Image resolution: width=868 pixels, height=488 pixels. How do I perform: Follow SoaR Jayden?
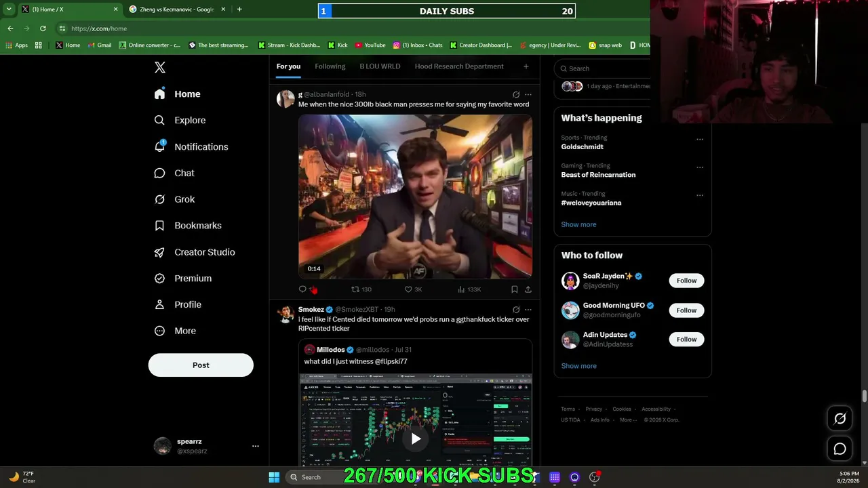686,281
